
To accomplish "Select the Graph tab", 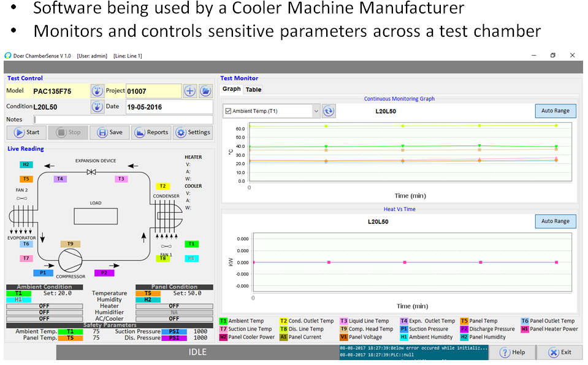I will click(231, 89).
